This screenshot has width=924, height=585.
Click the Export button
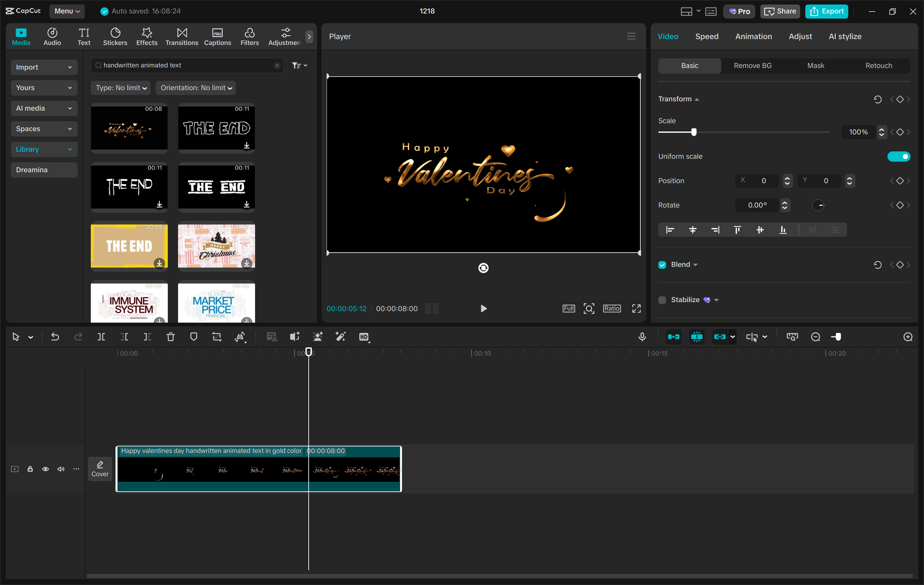coord(826,11)
